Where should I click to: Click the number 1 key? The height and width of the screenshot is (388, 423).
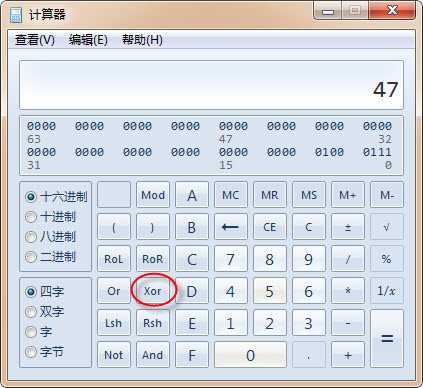pyautogui.click(x=231, y=323)
